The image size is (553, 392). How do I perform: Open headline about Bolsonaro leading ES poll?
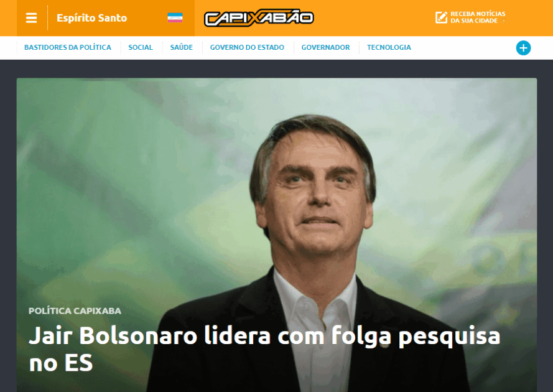coord(264,349)
